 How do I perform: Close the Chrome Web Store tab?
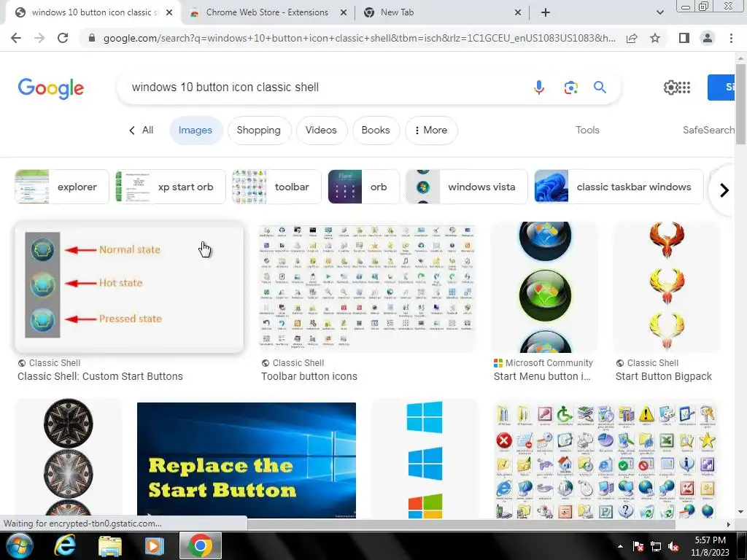click(343, 13)
